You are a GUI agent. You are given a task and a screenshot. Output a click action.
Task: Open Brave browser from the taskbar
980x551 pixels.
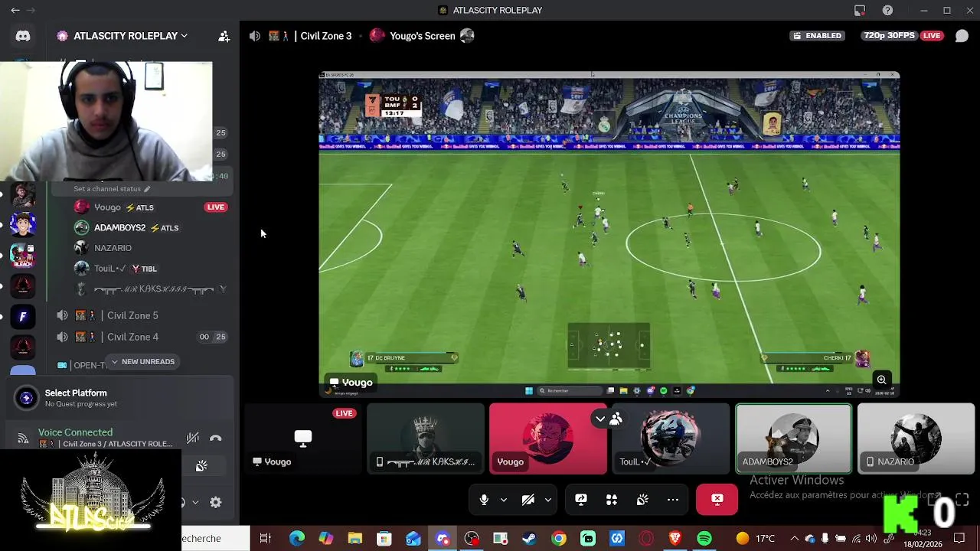click(675, 539)
